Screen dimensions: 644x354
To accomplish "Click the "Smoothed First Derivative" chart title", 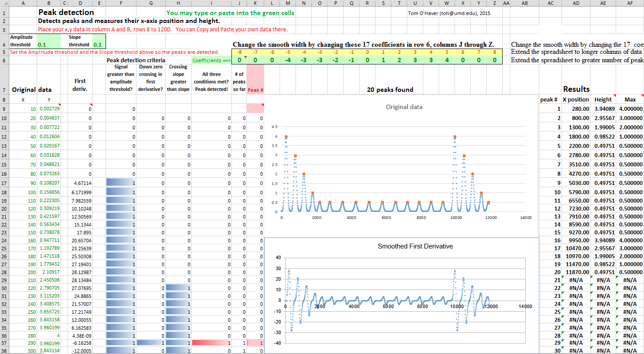I will [415, 246].
